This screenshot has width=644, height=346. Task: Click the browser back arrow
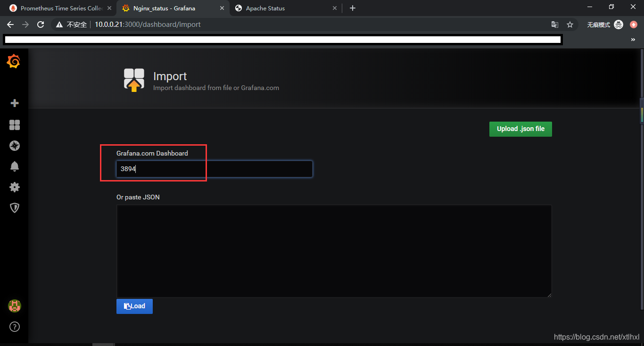(x=10, y=25)
